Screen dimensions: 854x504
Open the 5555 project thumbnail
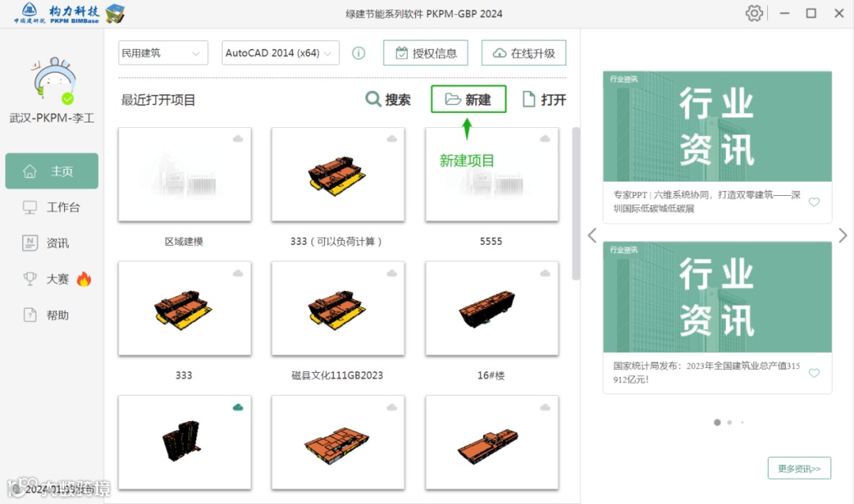[492, 174]
